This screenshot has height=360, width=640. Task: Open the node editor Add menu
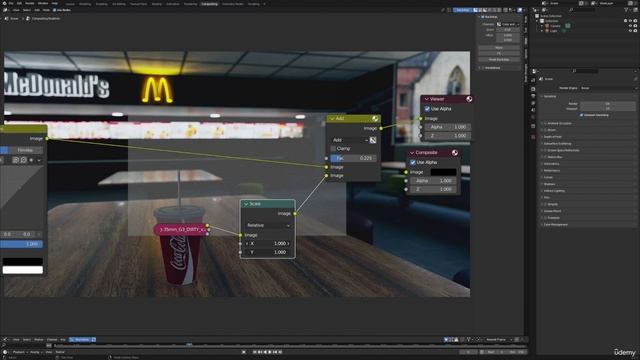[x=37, y=10]
